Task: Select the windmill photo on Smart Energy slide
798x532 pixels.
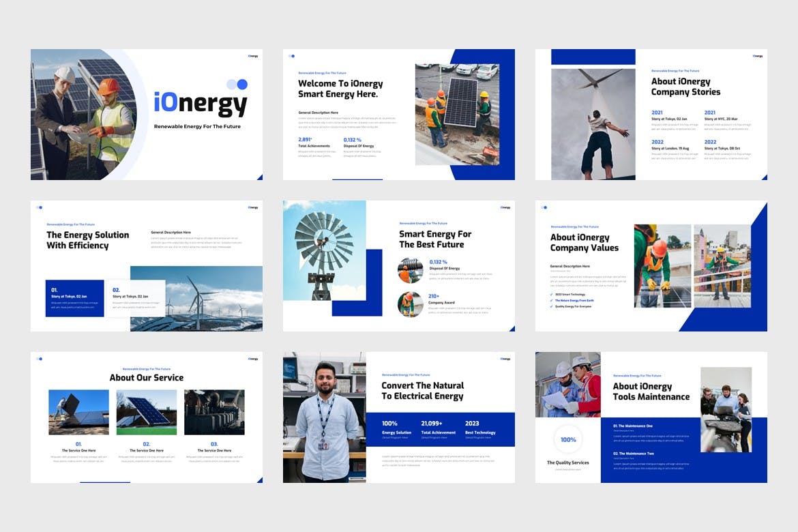Action: pos(324,250)
